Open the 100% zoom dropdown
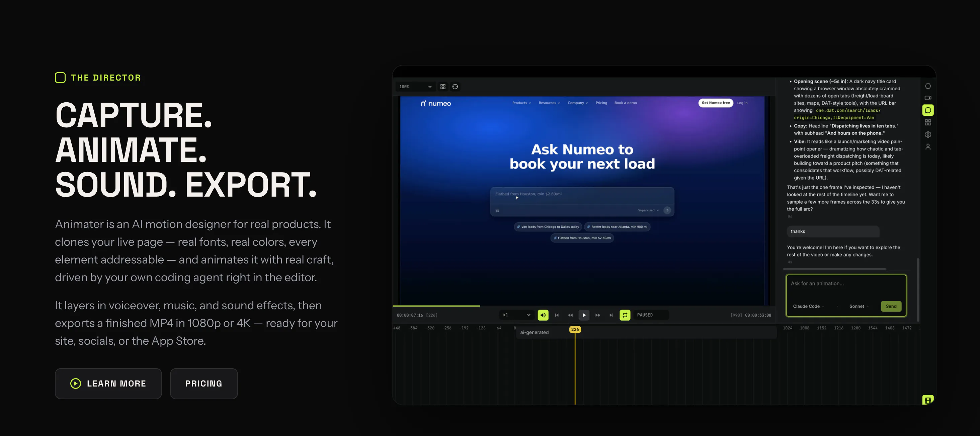The width and height of the screenshot is (980, 436). pyautogui.click(x=415, y=87)
